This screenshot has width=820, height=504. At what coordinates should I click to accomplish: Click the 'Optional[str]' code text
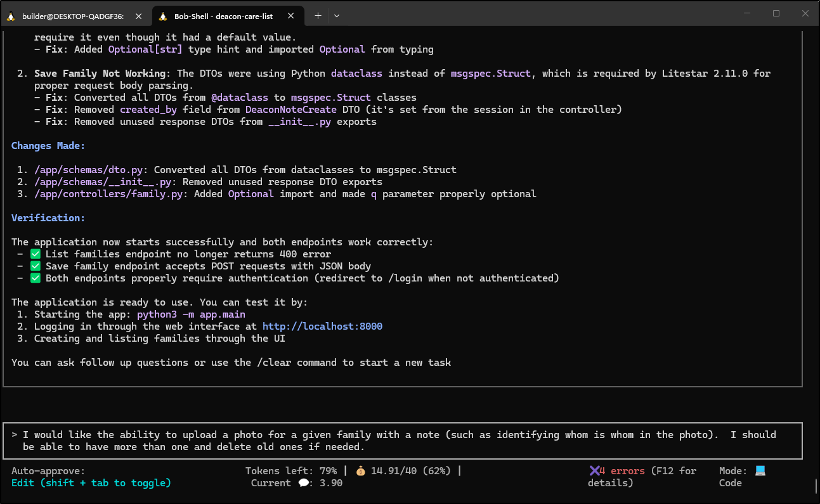pyautogui.click(x=145, y=49)
